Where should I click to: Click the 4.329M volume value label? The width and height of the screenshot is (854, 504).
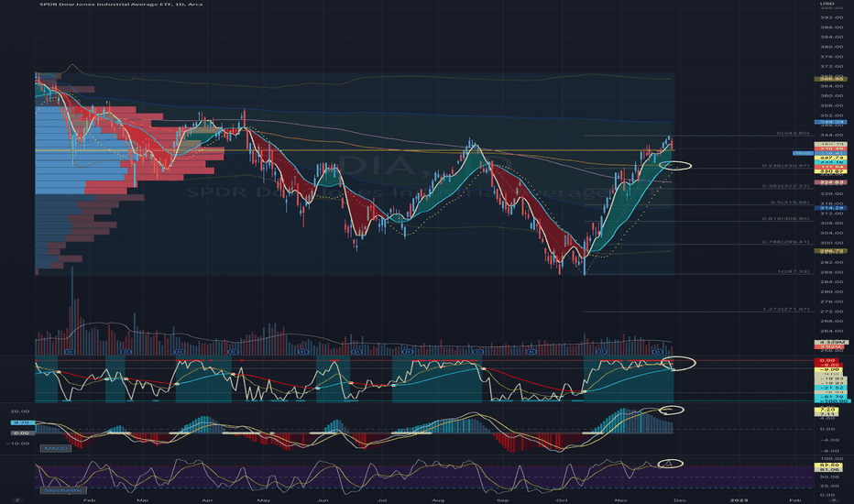831,342
